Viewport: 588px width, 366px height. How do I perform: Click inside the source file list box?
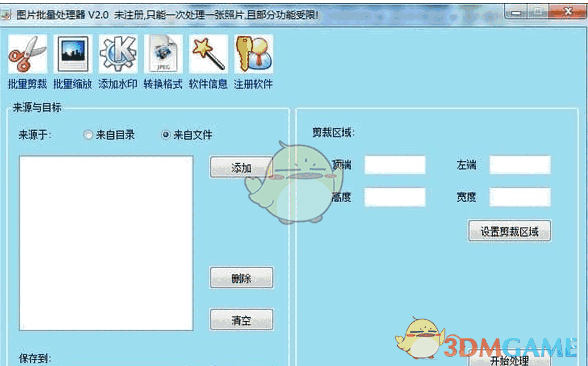(106, 243)
